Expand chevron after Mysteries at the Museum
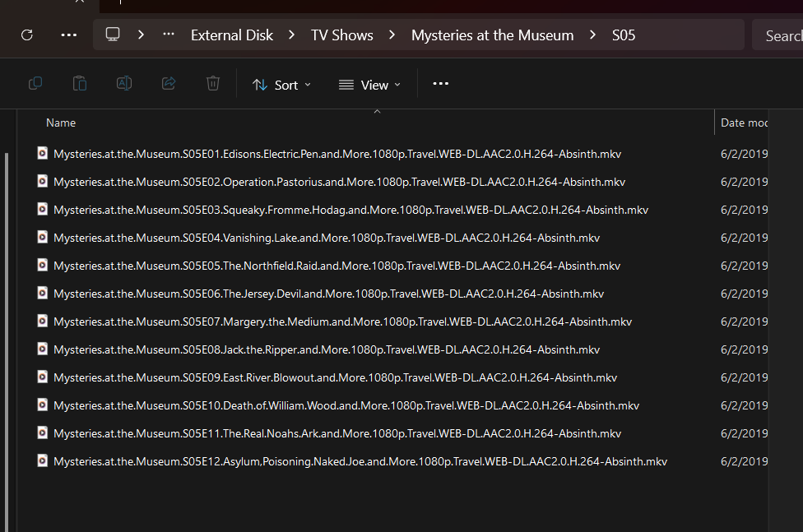 coord(592,35)
